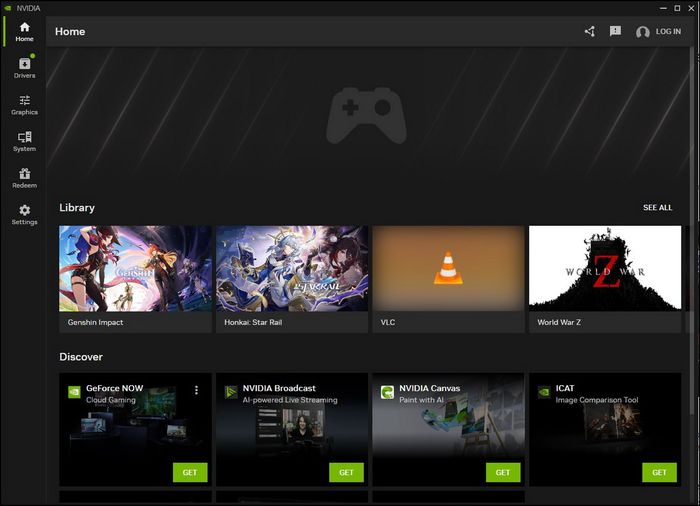Click AI-powered Live Streaming subtitle
The width and height of the screenshot is (700, 506).
(x=290, y=400)
